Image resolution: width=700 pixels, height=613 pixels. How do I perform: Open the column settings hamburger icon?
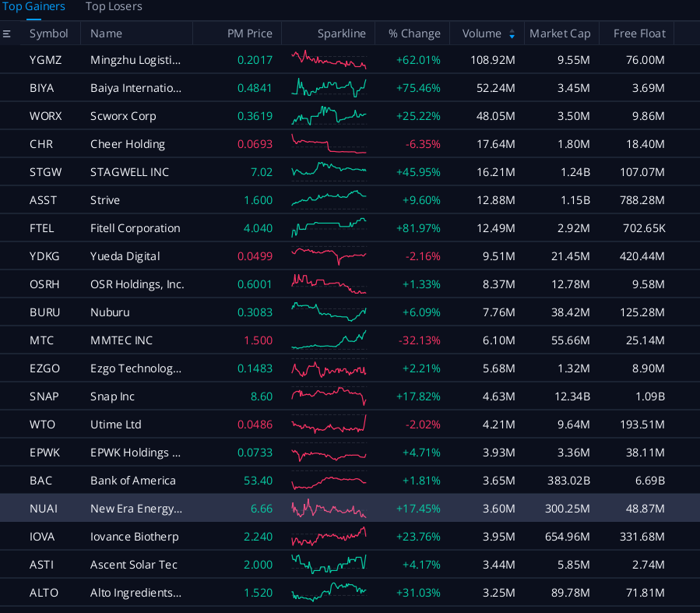(7, 34)
